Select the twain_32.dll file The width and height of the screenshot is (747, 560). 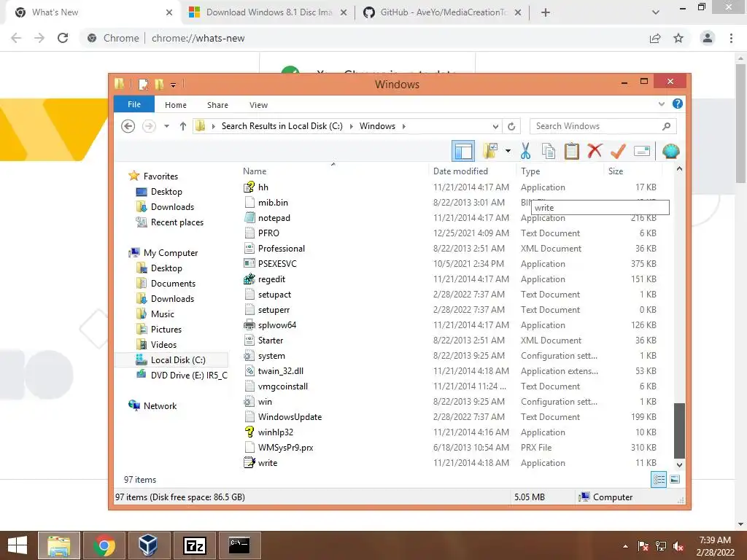[281, 371]
